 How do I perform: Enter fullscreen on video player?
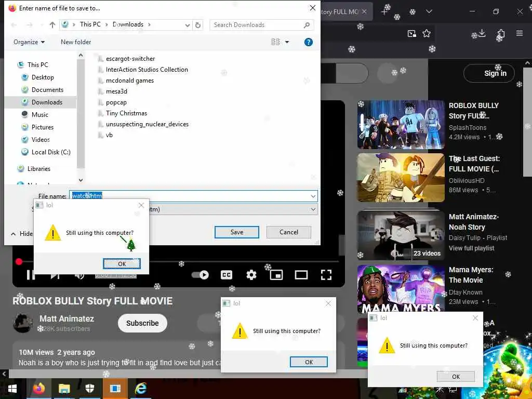326,275
